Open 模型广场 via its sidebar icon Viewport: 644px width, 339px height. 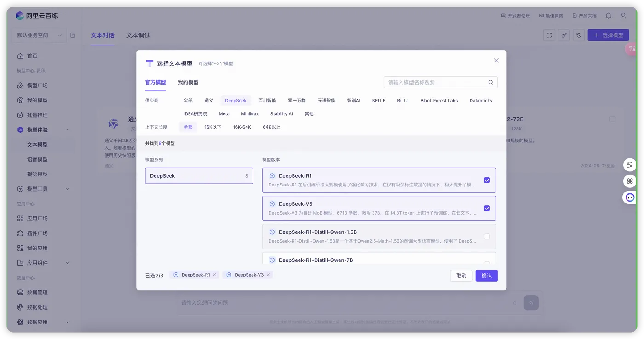[x=20, y=85]
